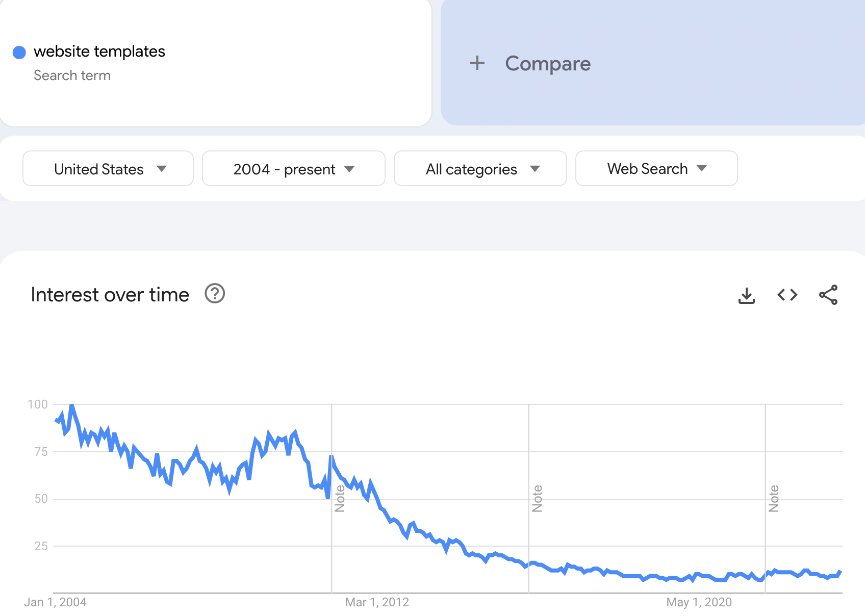Click the Interest over time heading

(109, 294)
